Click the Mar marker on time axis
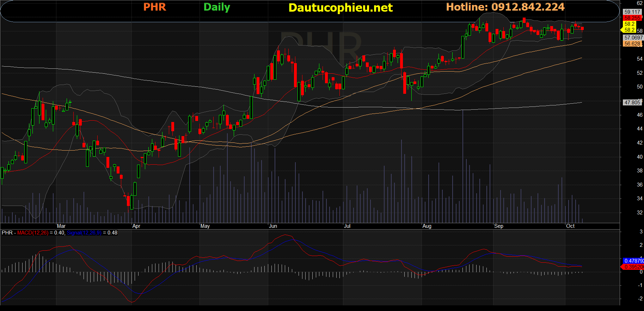The height and width of the screenshot is (311, 644). (61, 226)
